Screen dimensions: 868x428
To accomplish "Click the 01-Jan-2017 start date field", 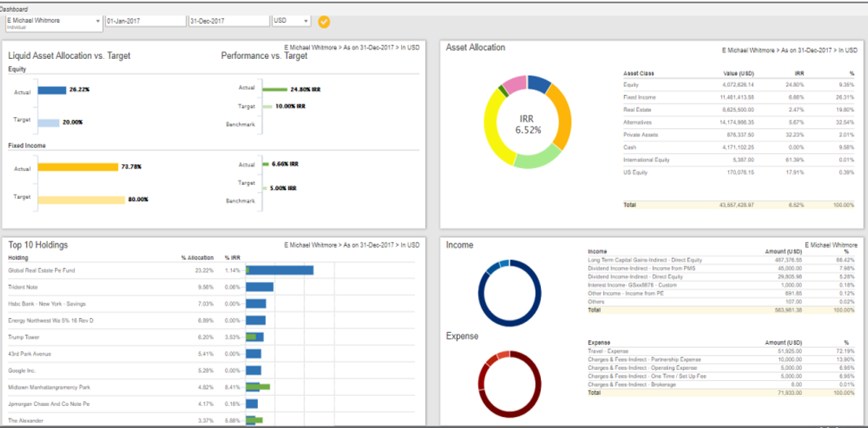I will (145, 21).
